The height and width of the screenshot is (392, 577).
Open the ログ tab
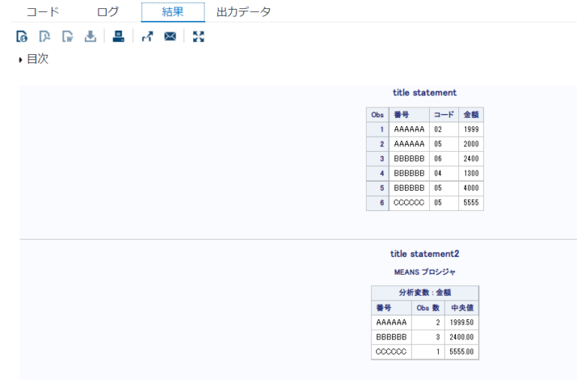pyautogui.click(x=108, y=12)
